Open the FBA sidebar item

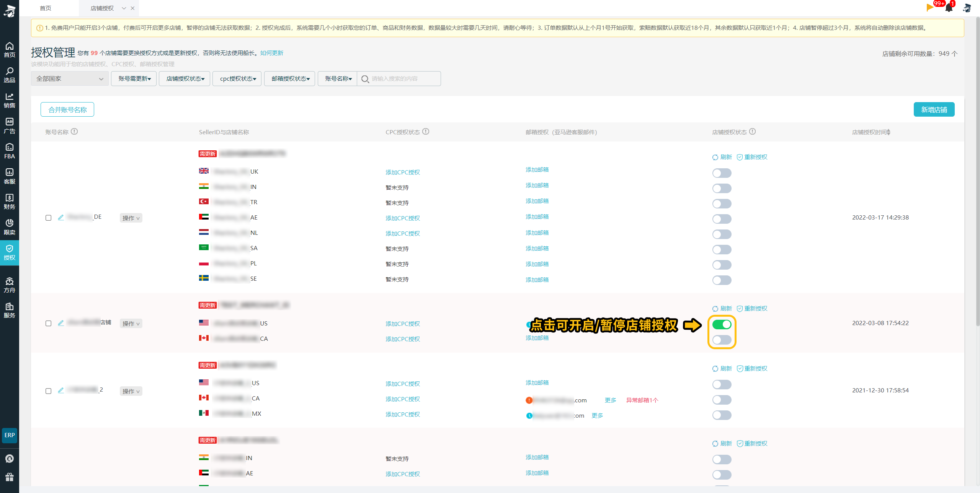click(x=10, y=151)
